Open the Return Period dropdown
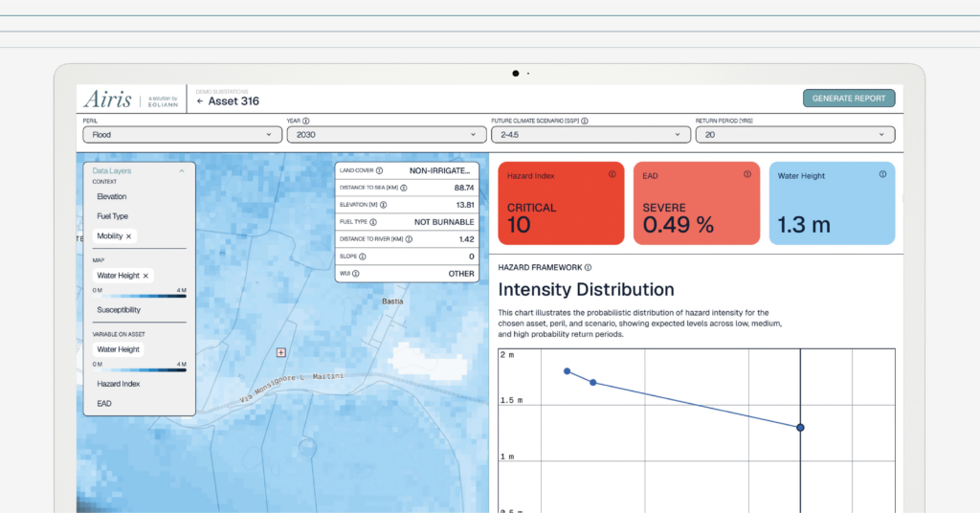Image resolution: width=980 pixels, height=513 pixels. (x=795, y=134)
